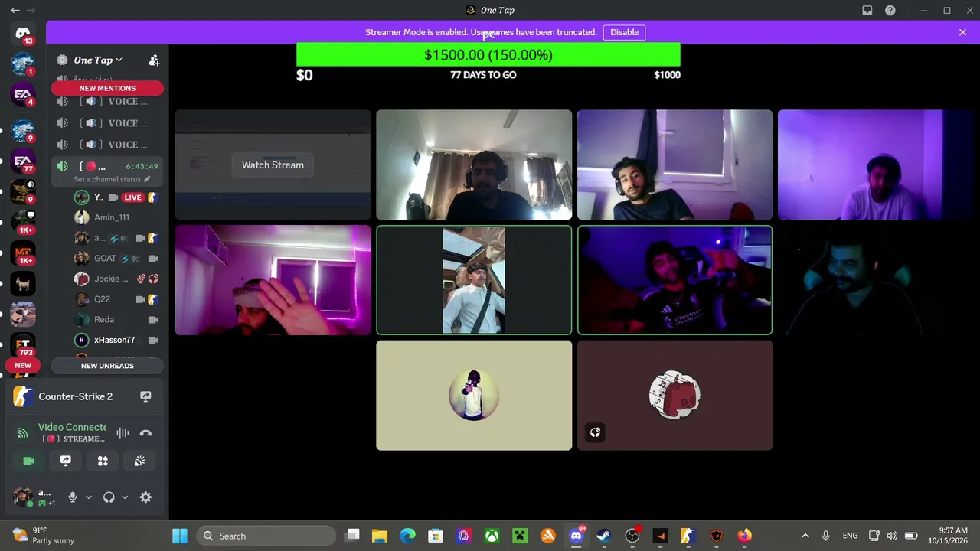Screen dimensions: 980x551
Task: Open the Activities launcher icon
Action: pyautogui.click(x=103, y=461)
